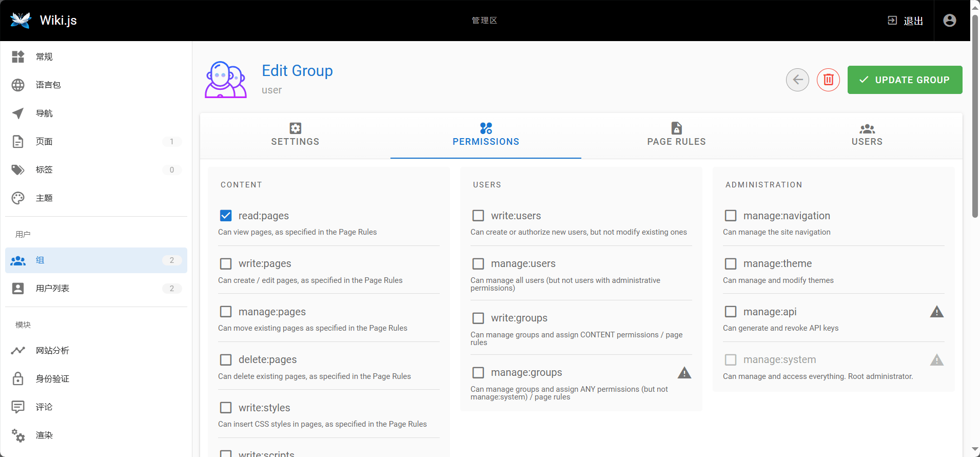Click the red delete group trash icon
Viewport: 980px width, 457px height.
(828, 80)
